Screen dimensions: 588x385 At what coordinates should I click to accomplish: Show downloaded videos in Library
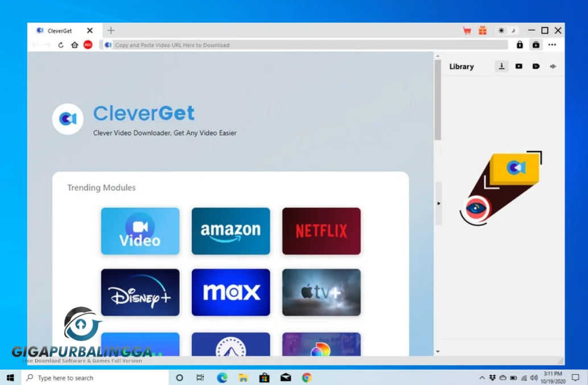click(x=519, y=67)
